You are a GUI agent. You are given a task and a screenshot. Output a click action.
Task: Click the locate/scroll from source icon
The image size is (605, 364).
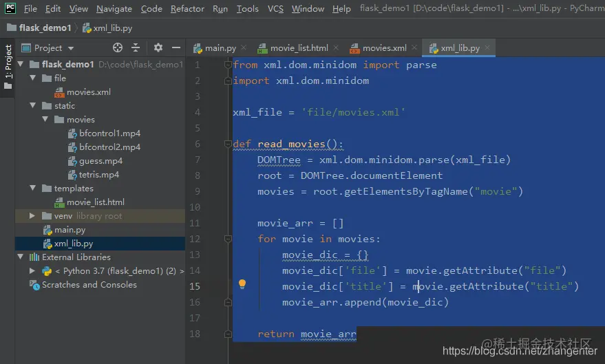[117, 47]
